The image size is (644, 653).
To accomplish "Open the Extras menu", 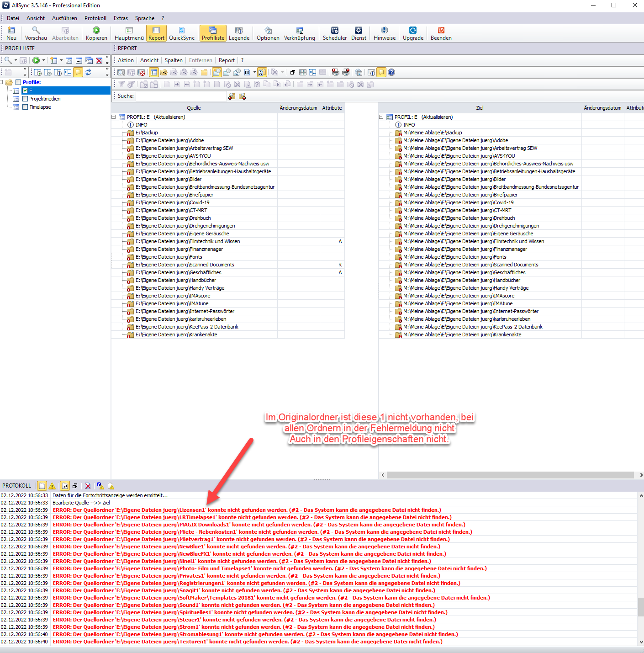I will (x=121, y=18).
